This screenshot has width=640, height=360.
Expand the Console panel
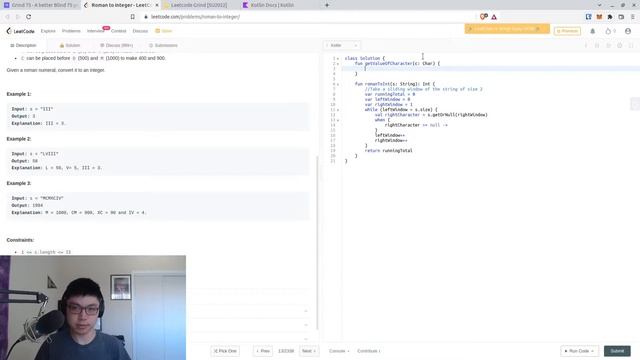point(339,351)
